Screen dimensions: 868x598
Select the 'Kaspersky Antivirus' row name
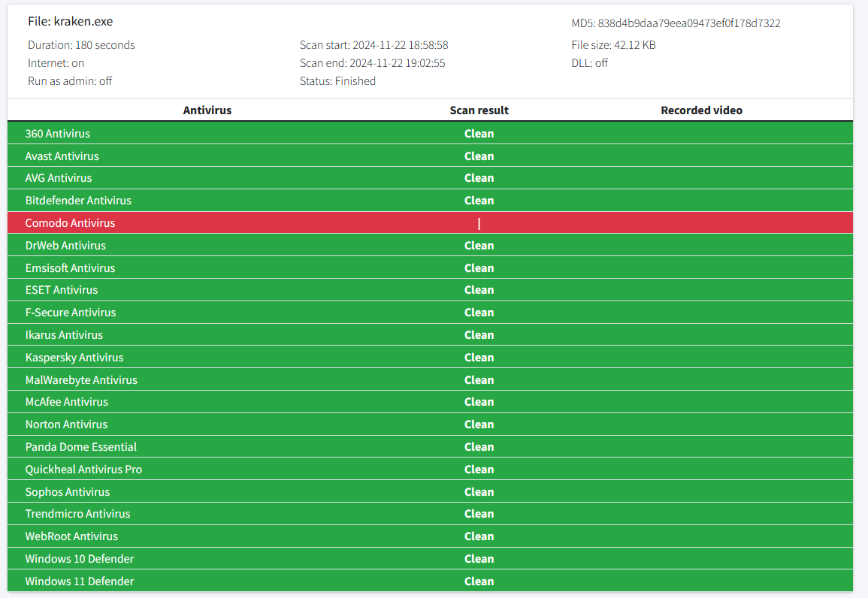click(74, 358)
